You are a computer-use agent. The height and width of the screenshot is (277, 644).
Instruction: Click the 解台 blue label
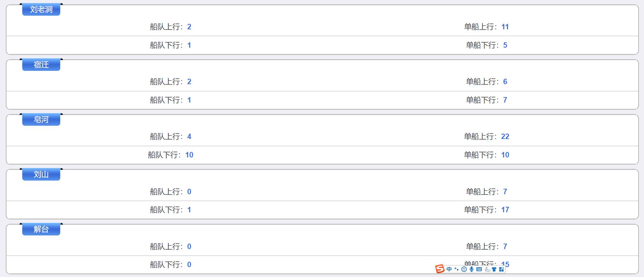click(41, 229)
